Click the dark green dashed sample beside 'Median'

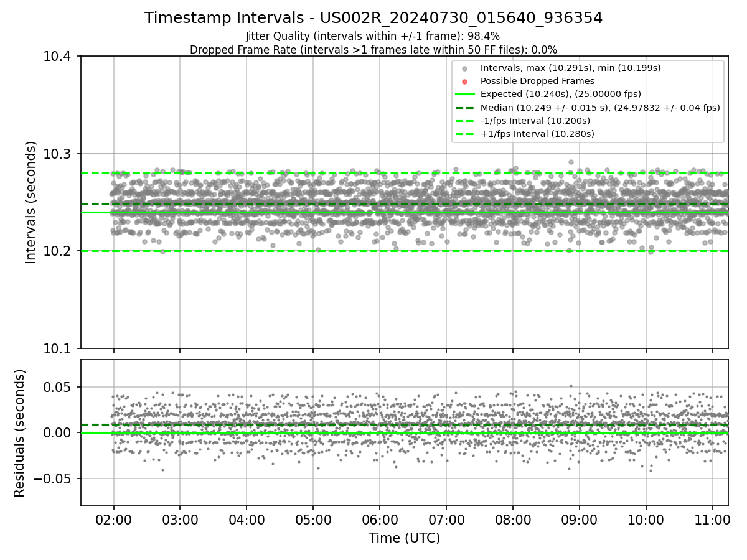click(x=466, y=108)
